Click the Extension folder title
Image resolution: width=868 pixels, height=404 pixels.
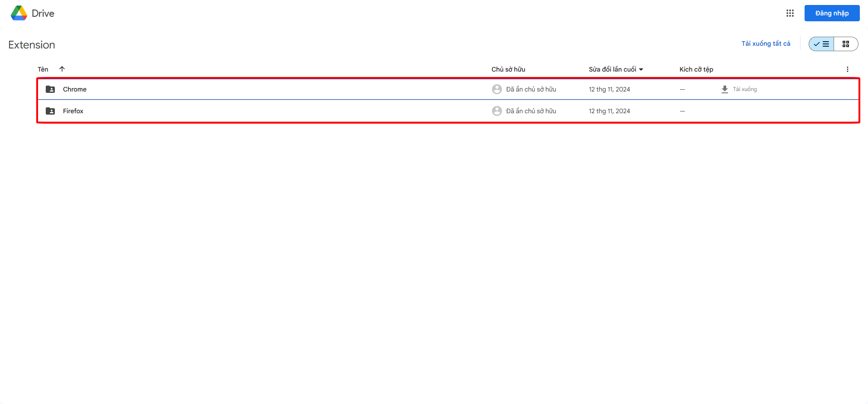[32, 45]
